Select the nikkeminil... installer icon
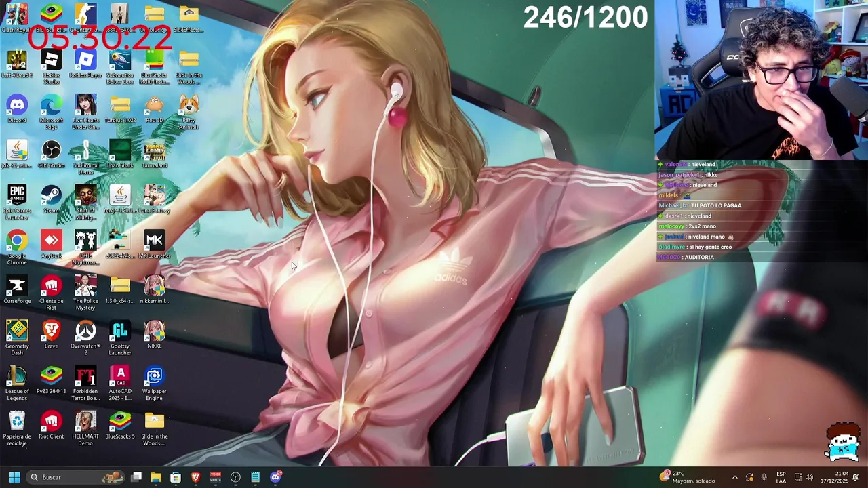This screenshot has height=488, width=868. click(x=154, y=290)
